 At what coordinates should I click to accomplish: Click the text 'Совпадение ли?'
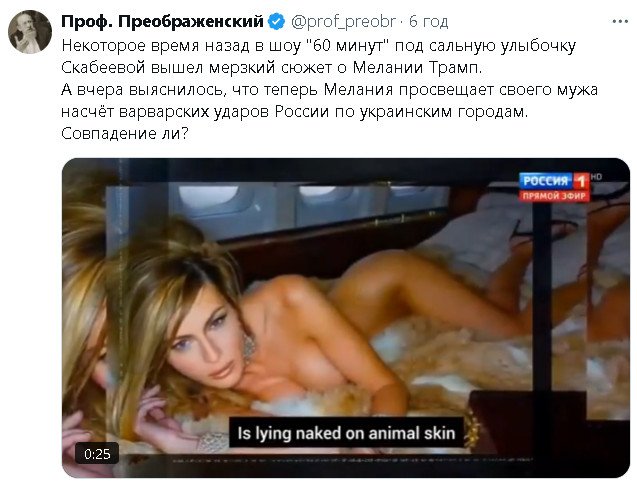pos(125,133)
